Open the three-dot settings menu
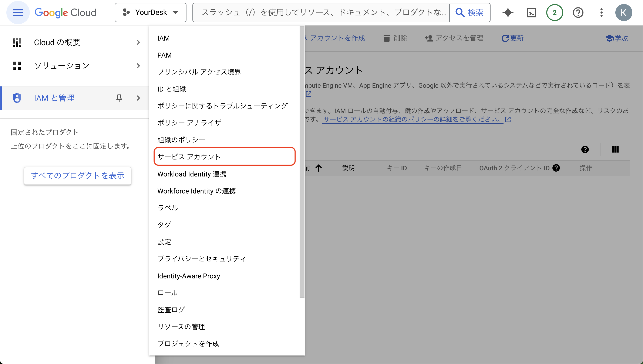This screenshot has width=643, height=364. 601,13
